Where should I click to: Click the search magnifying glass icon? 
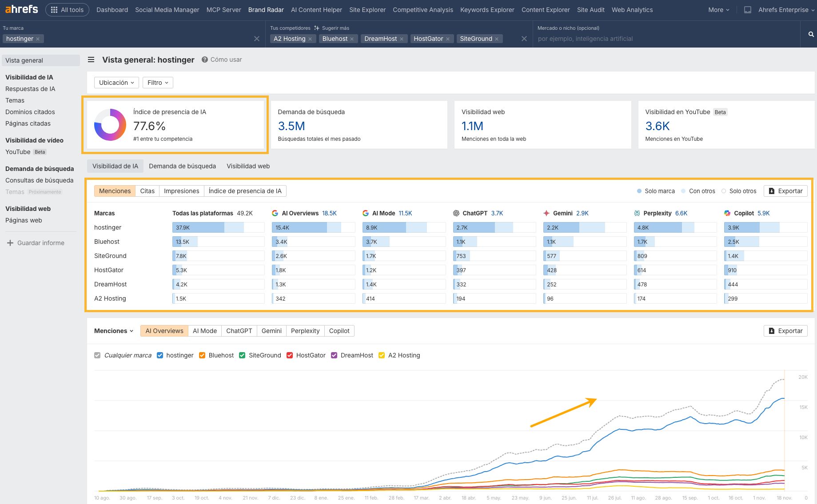[x=810, y=33]
